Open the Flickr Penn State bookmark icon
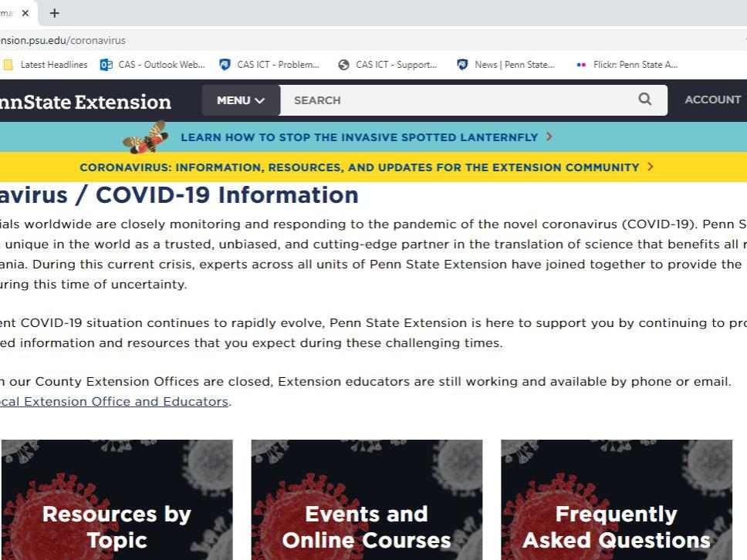 tap(581, 65)
